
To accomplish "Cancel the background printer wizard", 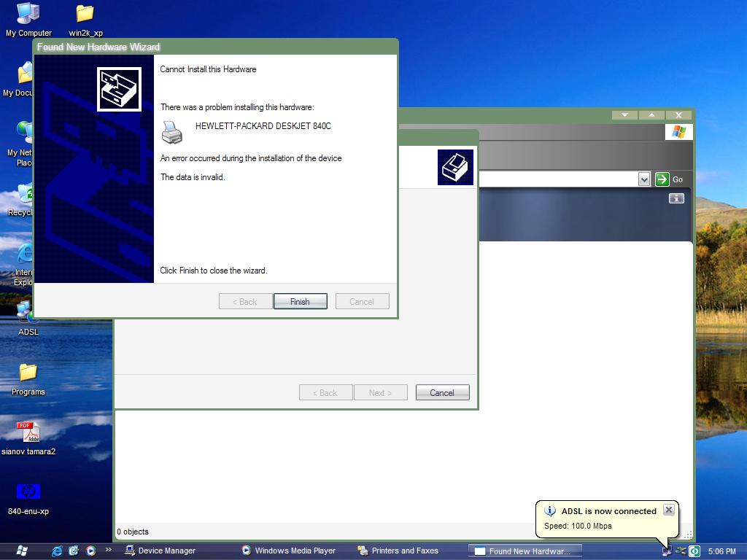I will click(442, 392).
